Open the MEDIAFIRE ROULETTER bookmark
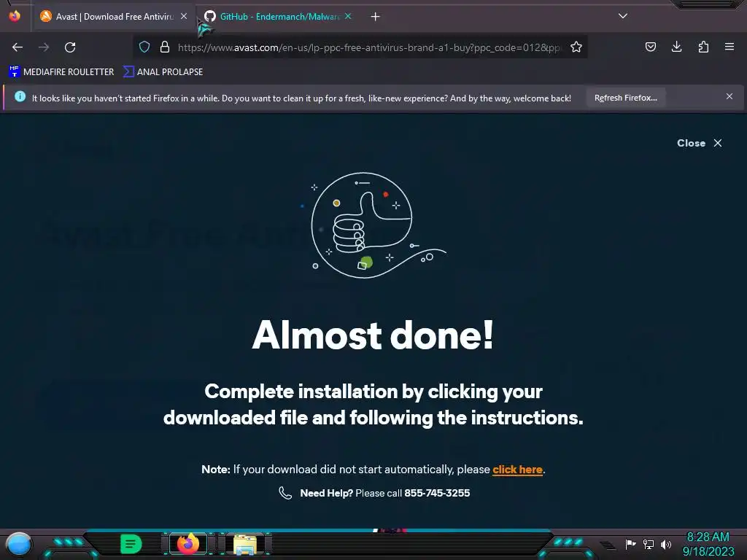This screenshot has height=560, width=747. [61, 72]
